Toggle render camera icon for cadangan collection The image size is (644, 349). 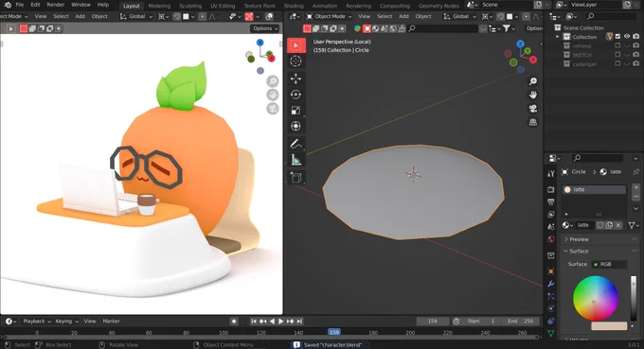(x=636, y=63)
